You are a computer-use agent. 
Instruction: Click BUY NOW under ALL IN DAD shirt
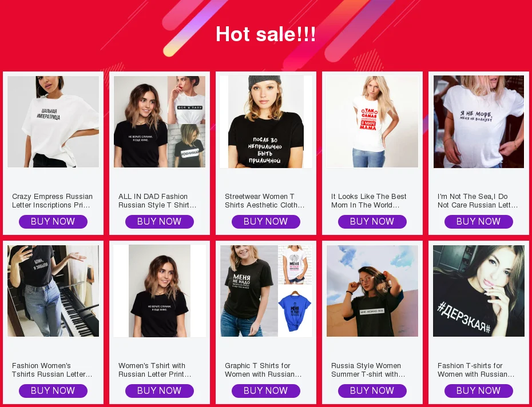tap(160, 221)
